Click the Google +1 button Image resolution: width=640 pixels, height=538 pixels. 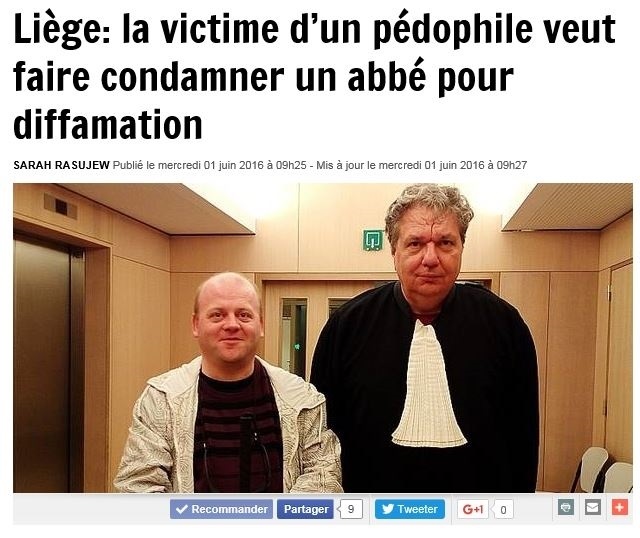tap(473, 509)
